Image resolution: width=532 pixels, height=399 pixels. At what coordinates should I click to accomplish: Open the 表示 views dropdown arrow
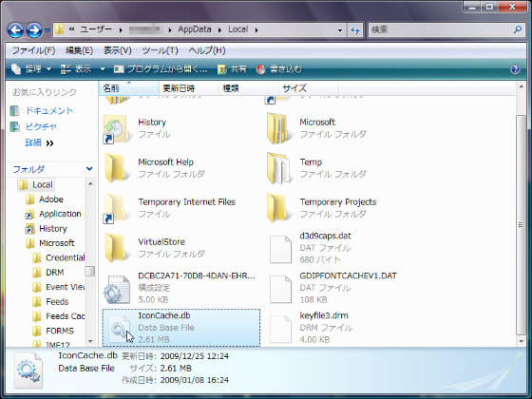(x=103, y=69)
